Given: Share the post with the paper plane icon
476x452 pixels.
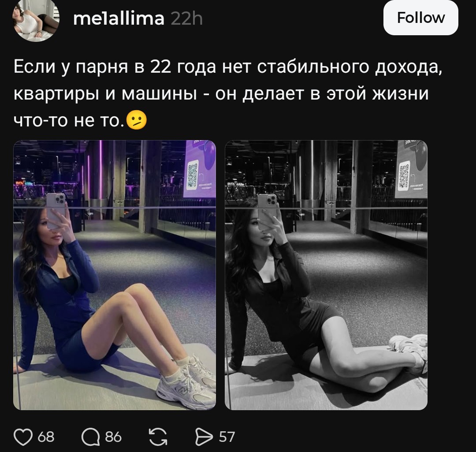Looking at the screenshot, I should click(x=204, y=437).
